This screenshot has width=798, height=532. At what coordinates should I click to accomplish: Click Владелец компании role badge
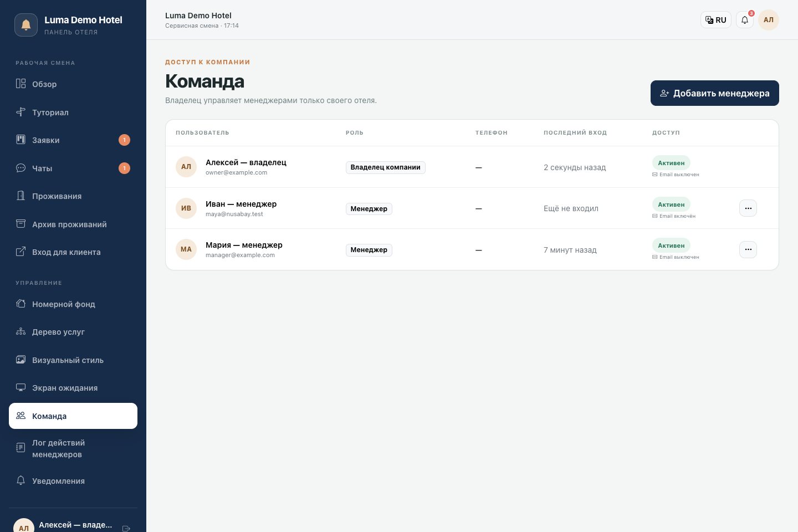point(386,167)
